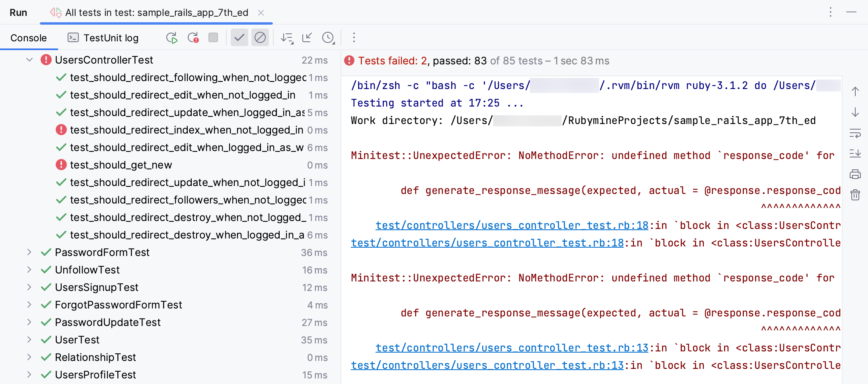Select the failed test_should_get_new test
Image resolution: width=868 pixels, height=384 pixels.
[x=121, y=165]
